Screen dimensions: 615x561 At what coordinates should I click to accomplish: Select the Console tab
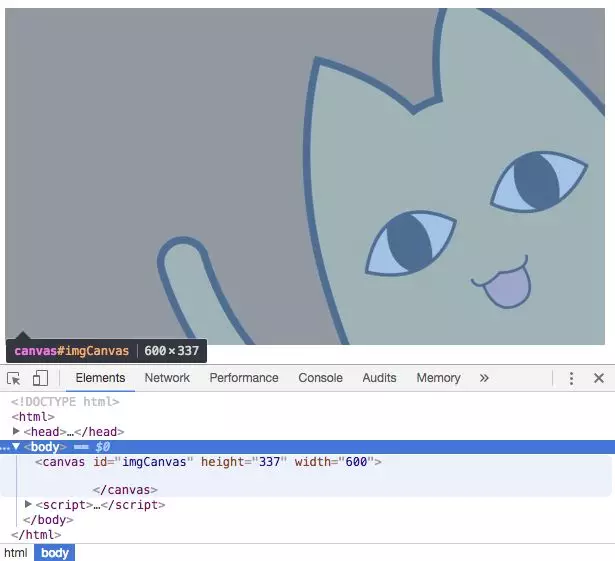tap(320, 378)
